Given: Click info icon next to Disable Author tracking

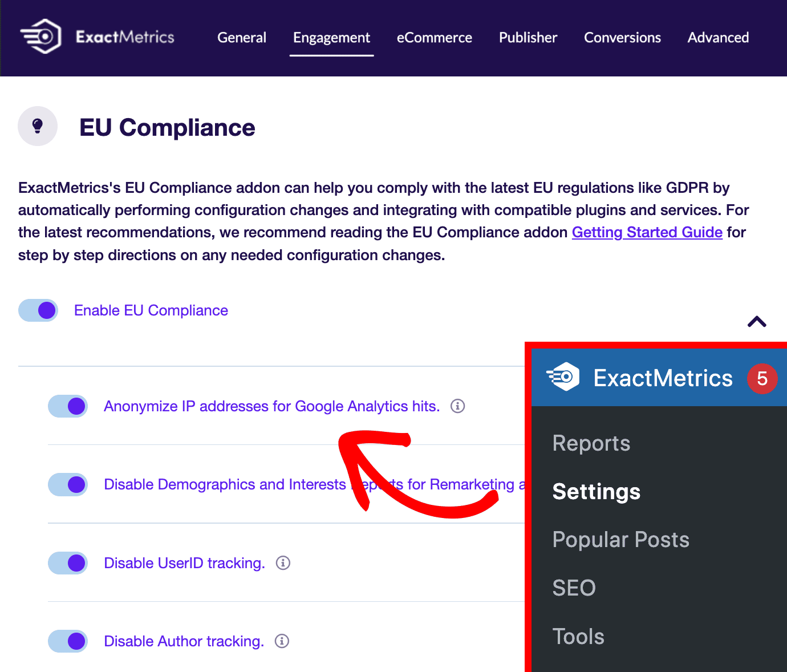Looking at the screenshot, I should 282,641.
